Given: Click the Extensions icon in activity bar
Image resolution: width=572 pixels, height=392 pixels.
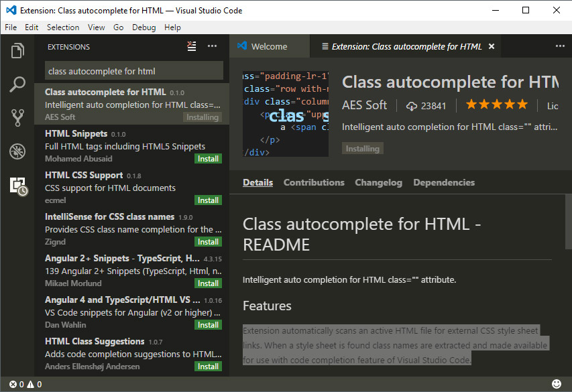Looking at the screenshot, I should tap(17, 186).
